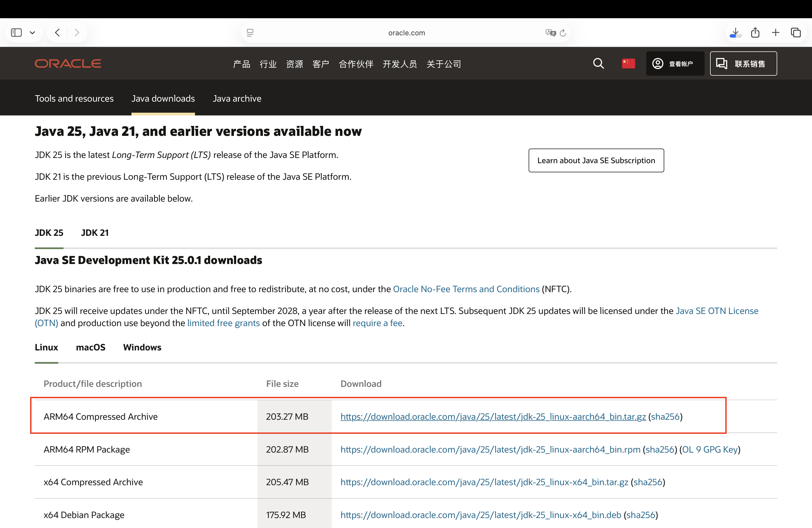Toggle the Safari sidebar icon
The width and height of the screenshot is (812, 528).
click(16, 33)
